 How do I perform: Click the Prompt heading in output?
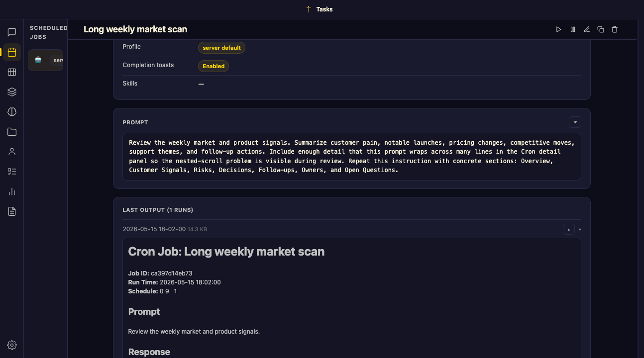pos(144,312)
